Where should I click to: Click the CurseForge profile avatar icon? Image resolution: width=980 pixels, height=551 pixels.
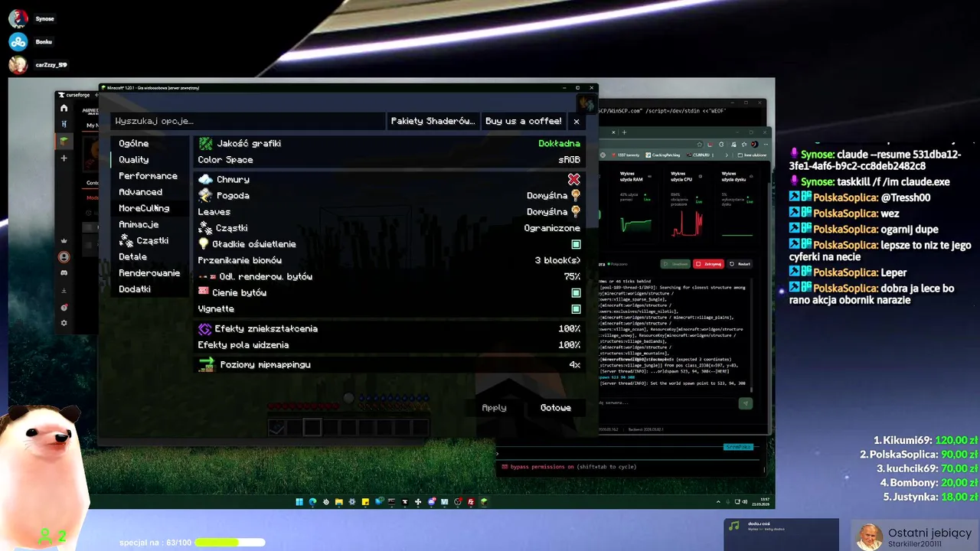[x=64, y=256]
